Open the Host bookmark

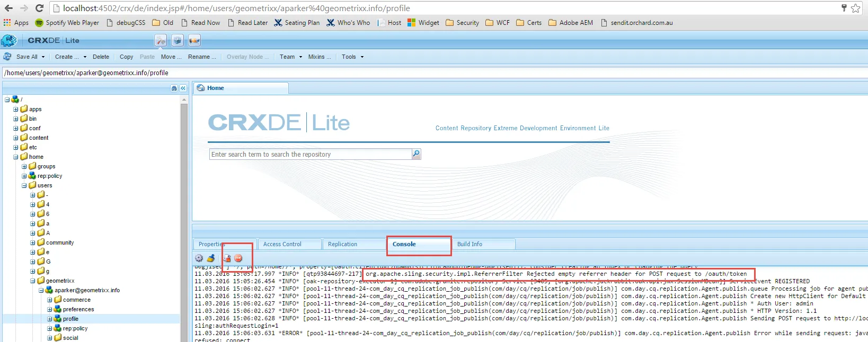[389, 23]
